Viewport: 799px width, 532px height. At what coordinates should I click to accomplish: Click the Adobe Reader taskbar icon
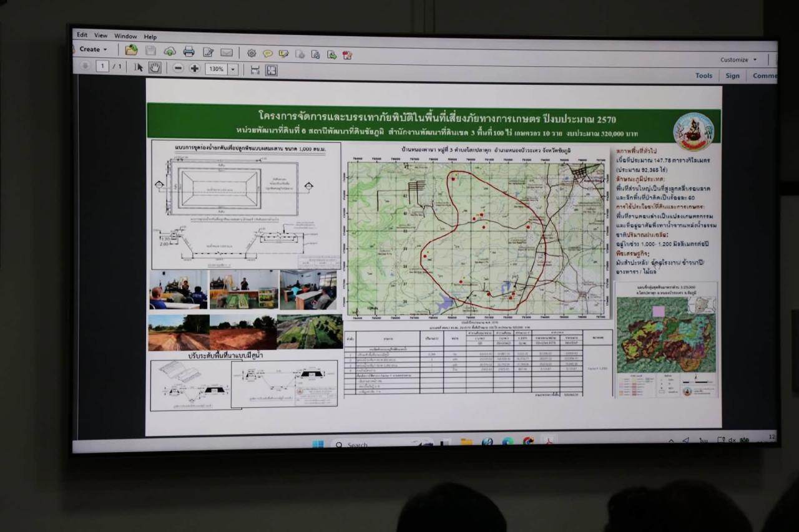tap(548, 442)
